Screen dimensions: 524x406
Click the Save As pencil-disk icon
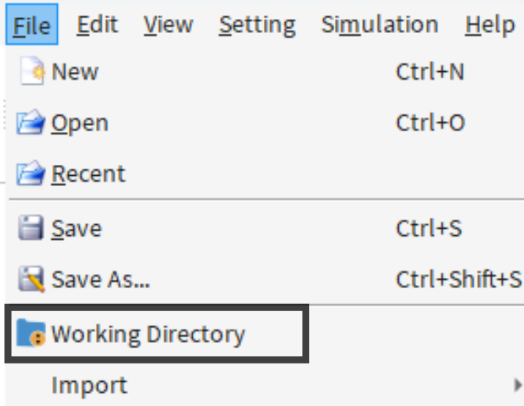point(31,279)
